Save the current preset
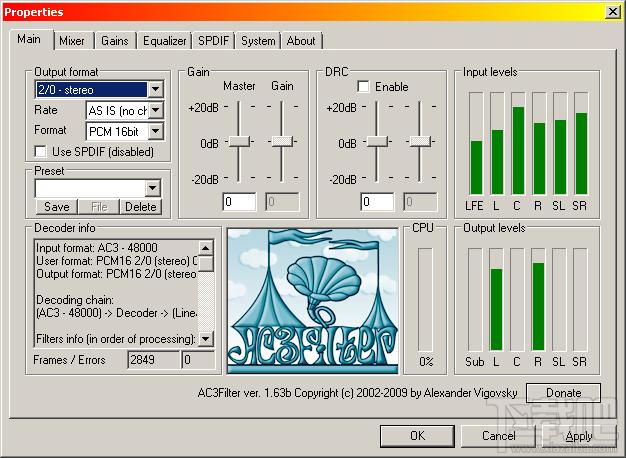The width and height of the screenshot is (626, 458). click(x=57, y=207)
